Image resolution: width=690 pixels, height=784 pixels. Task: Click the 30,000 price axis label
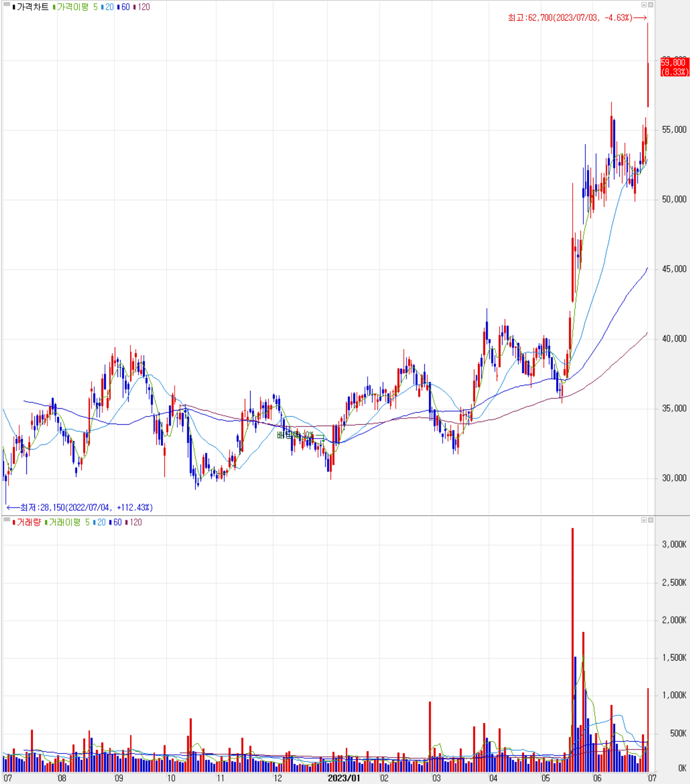click(x=674, y=478)
